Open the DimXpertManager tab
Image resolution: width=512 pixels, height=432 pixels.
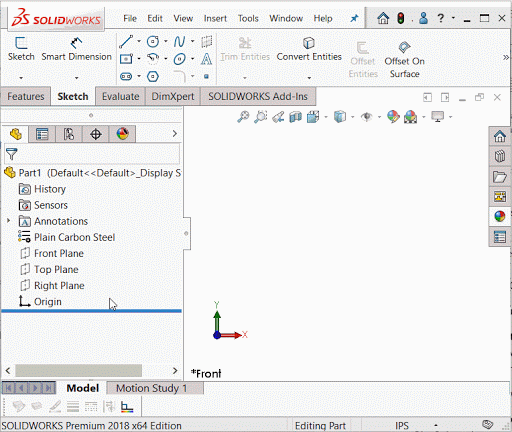[x=96, y=134]
